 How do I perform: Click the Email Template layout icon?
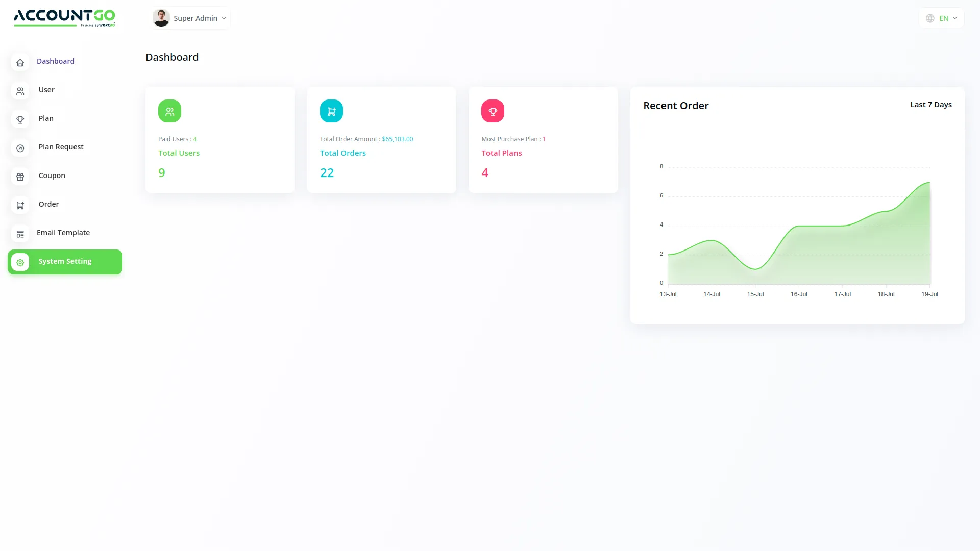[20, 234]
